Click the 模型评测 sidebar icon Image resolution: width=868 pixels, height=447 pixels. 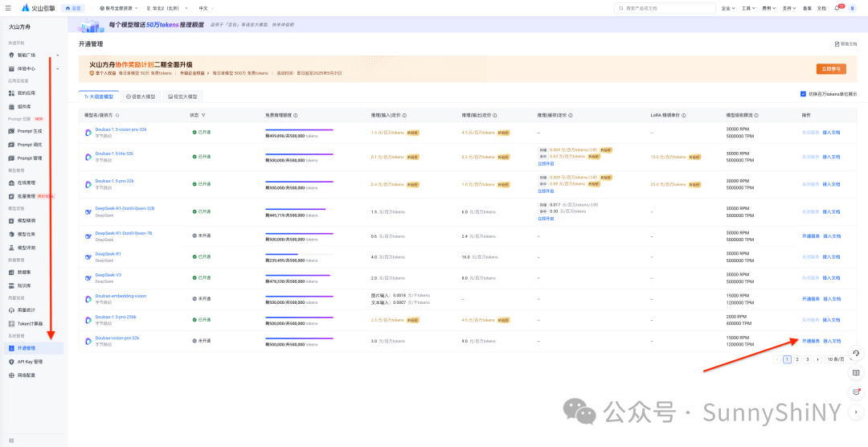(x=12, y=248)
